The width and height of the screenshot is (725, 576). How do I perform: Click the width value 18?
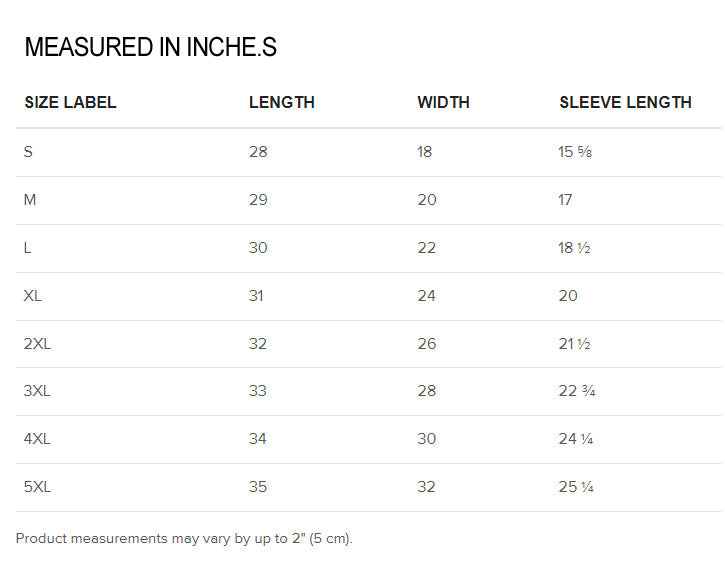tap(424, 152)
